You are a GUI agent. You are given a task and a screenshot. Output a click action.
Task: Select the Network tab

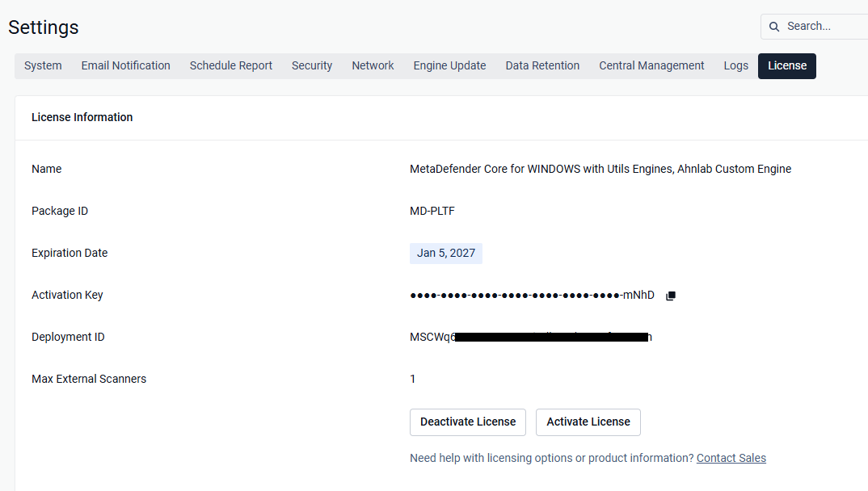(x=373, y=65)
